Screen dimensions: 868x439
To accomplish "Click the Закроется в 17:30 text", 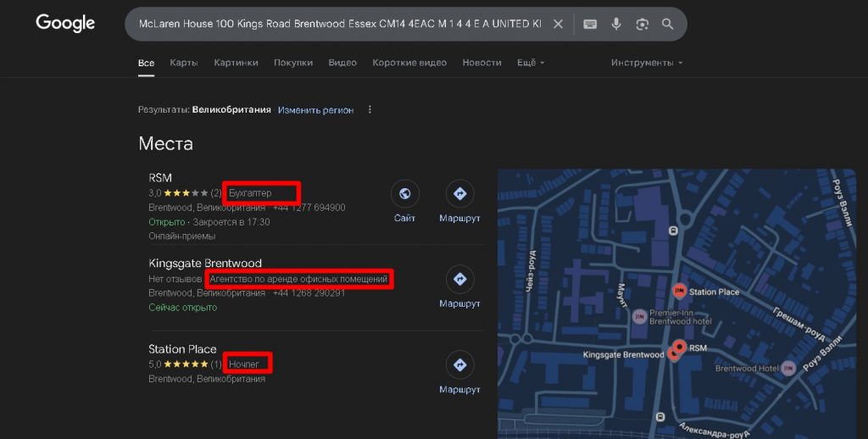I will tap(231, 222).
